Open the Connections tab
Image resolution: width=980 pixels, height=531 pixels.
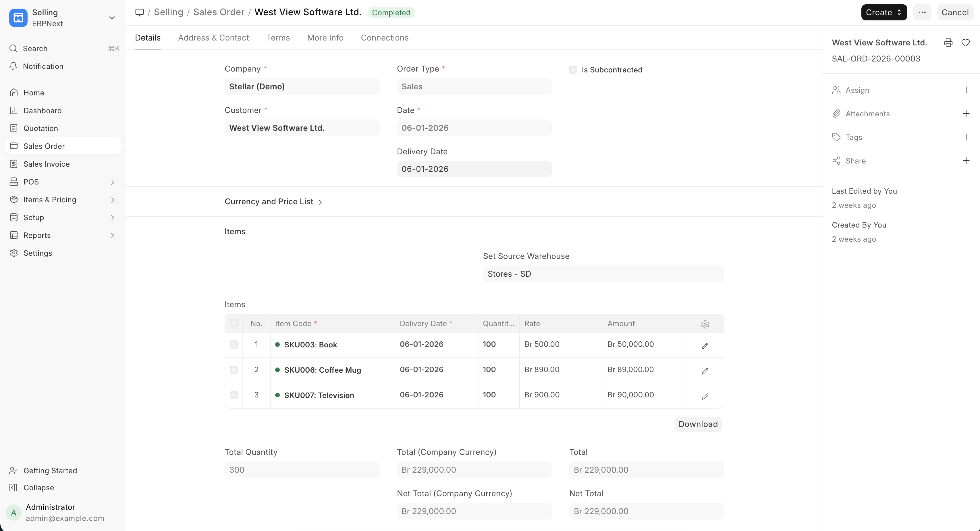[384, 38]
